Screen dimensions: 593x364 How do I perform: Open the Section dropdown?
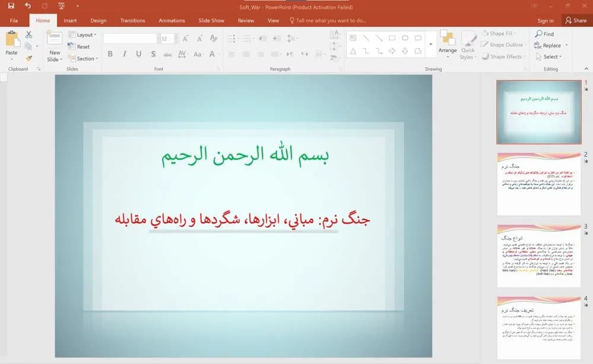coord(83,59)
